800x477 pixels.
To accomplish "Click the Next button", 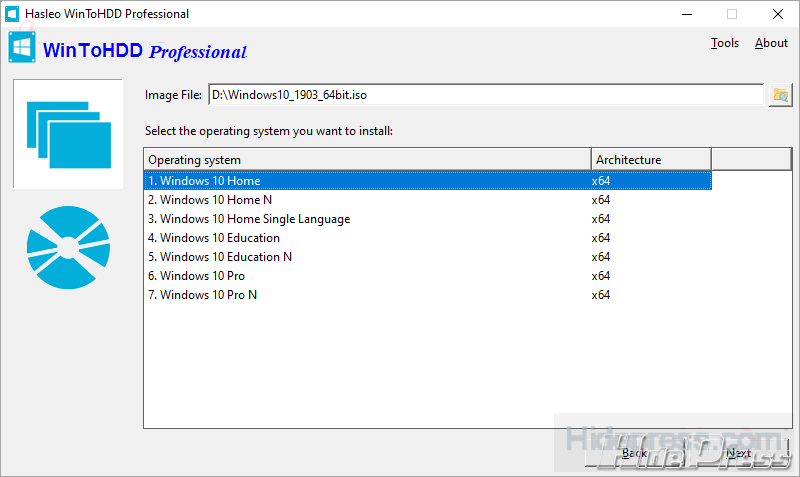I will [738, 453].
